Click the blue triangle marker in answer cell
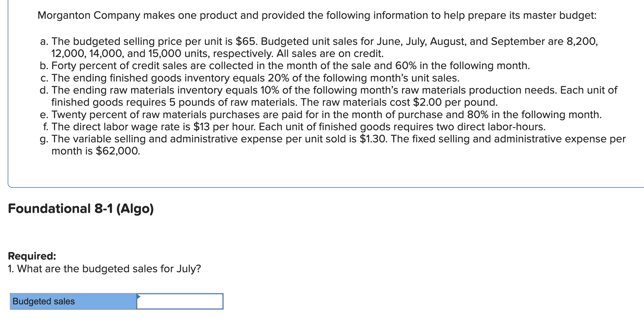This screenshot has width=644, height=328. pyautogui.click(x=139, y=297)
